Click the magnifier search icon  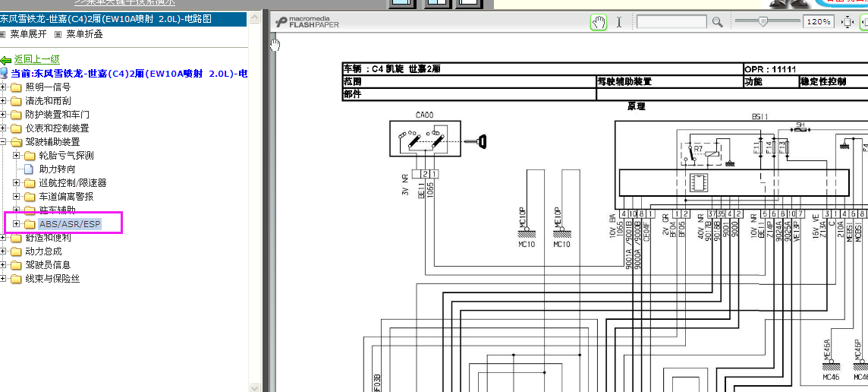pos(718,22)
